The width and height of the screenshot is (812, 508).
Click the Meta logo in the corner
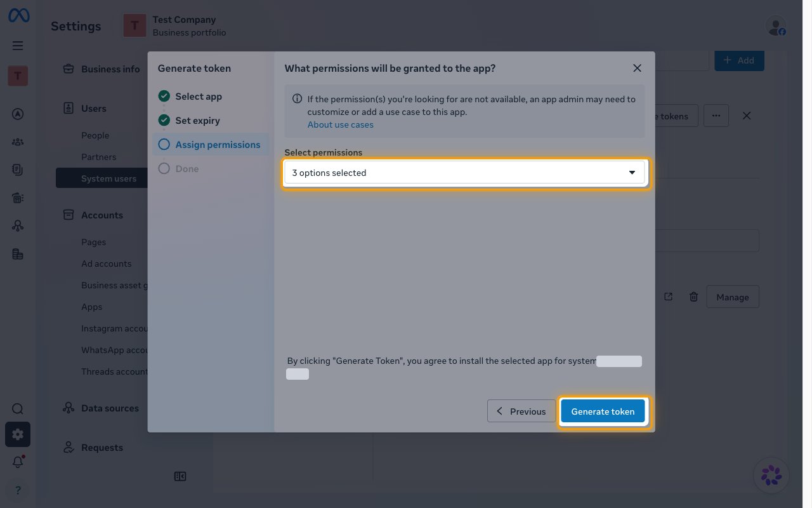pos(18,15)
